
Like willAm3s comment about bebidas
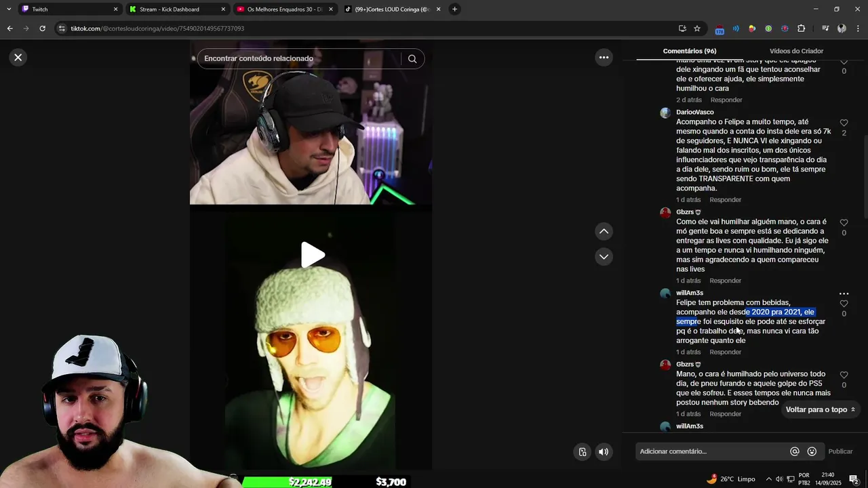click(844, 304)
